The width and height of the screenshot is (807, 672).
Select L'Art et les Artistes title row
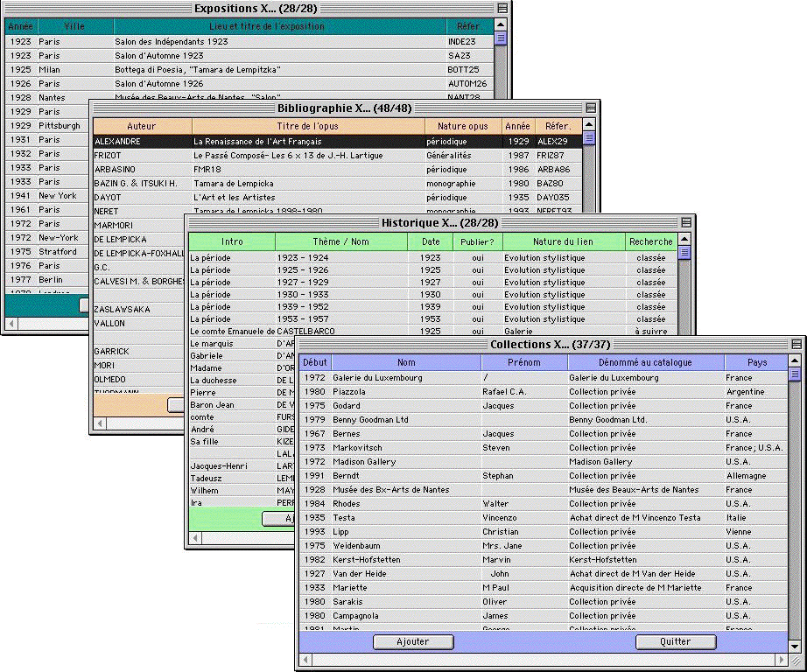(338, 198)
